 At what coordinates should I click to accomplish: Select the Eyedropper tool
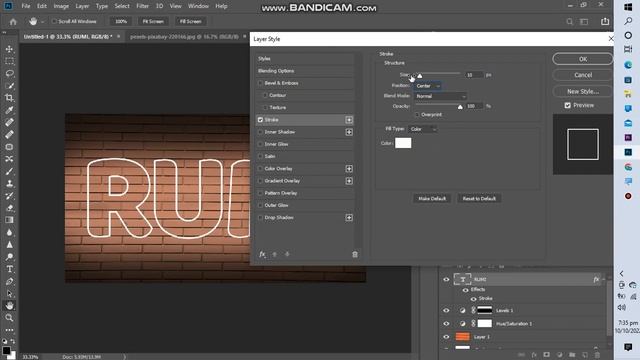click(9, 110)
